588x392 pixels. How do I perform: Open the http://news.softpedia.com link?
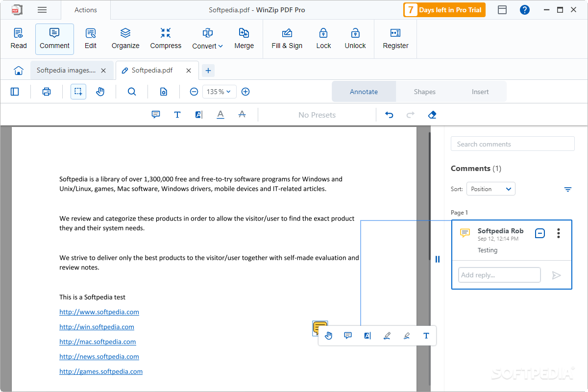coord(99,356)
